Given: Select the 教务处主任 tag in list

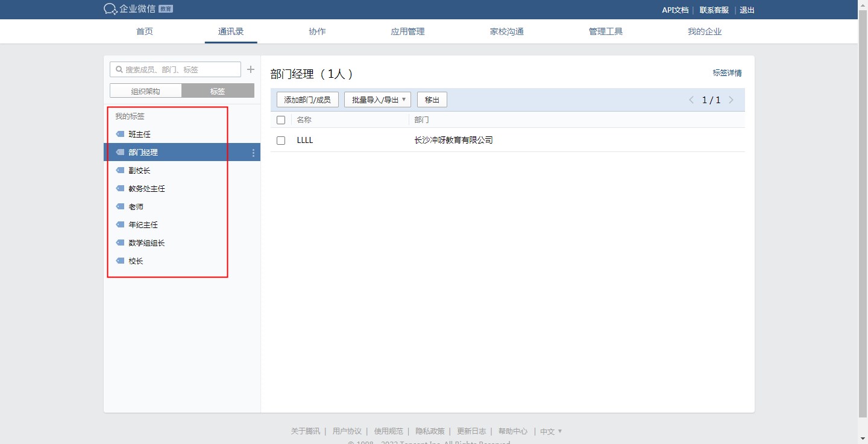Looking at the screenshot, I should 146,189.
